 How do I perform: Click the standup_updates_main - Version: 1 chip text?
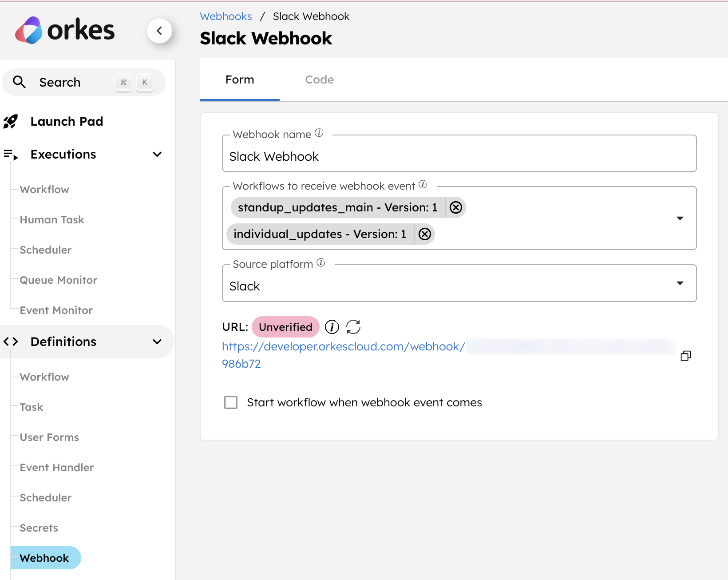click(x=337, y=207)
